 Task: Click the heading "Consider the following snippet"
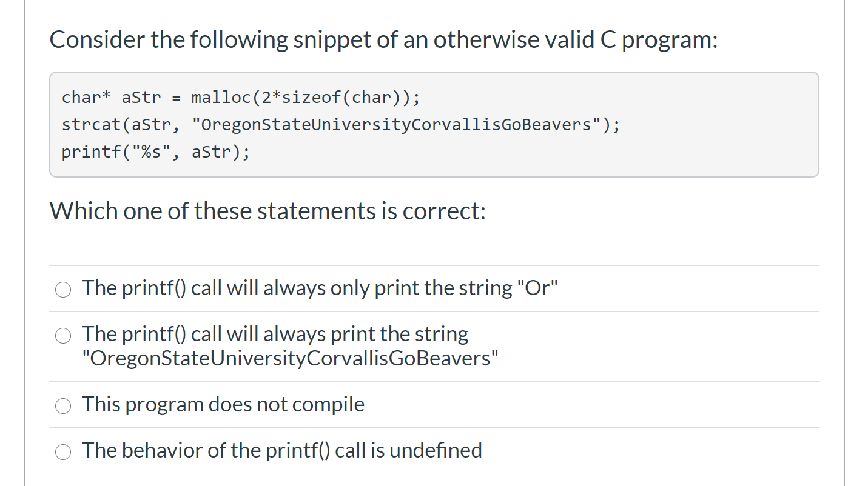(x=383, y=40)
